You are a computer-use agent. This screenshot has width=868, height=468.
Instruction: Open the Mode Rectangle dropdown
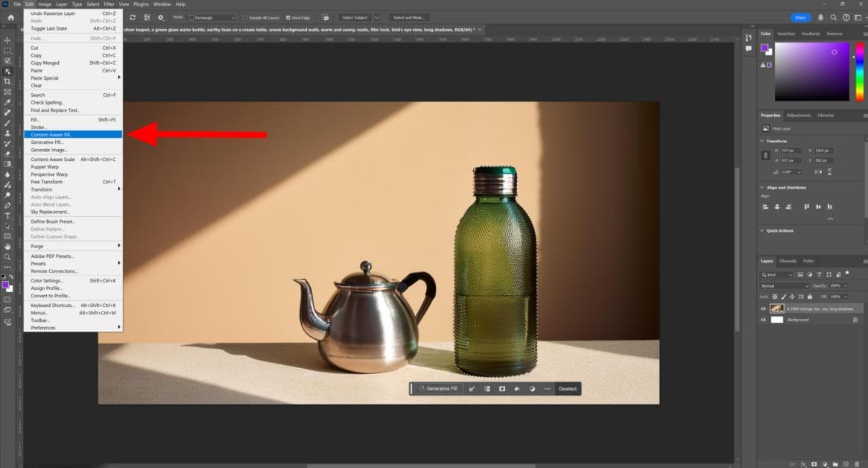212,18
